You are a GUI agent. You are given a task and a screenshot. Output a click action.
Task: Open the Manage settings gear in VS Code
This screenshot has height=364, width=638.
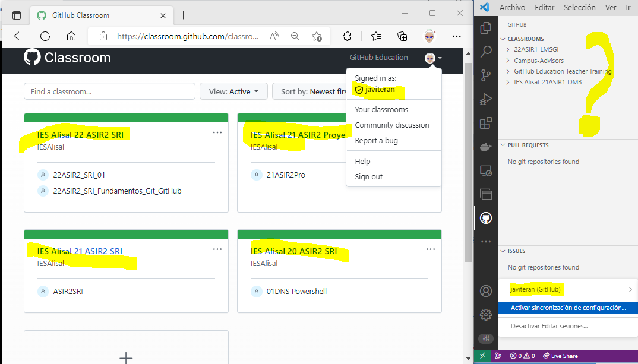[486, 314]
